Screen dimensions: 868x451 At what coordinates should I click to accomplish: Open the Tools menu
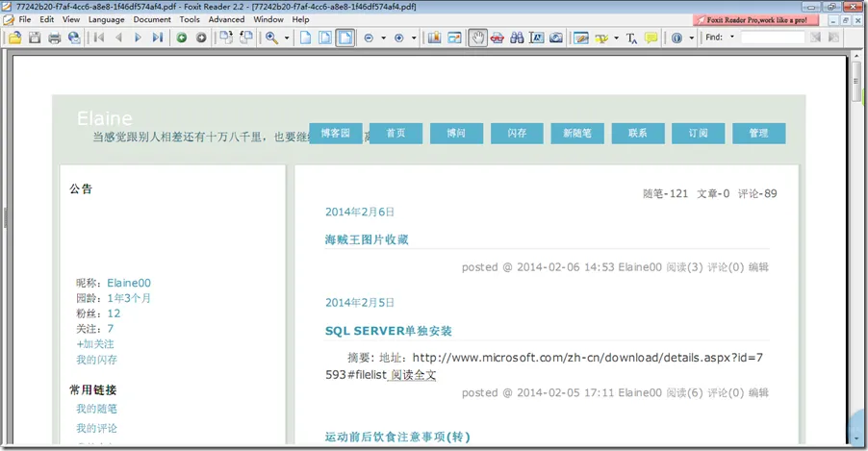[190, 19]
